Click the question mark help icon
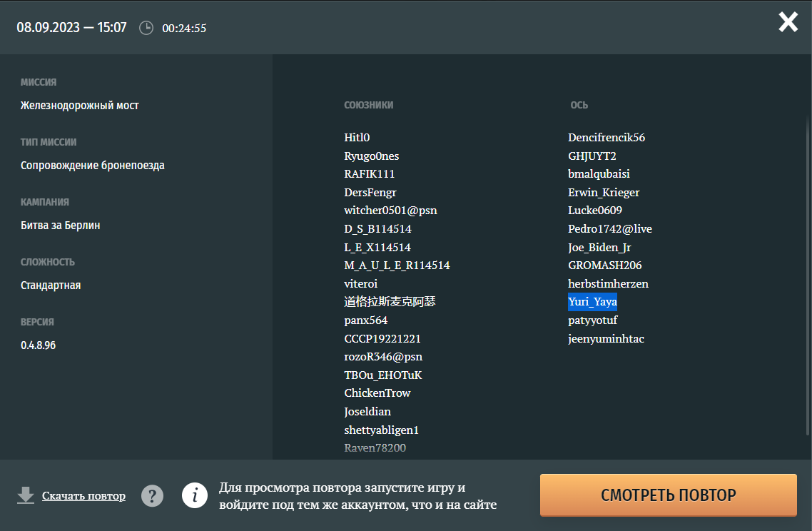The width and height of the screenshot is (812, 531). pos(152,495)
